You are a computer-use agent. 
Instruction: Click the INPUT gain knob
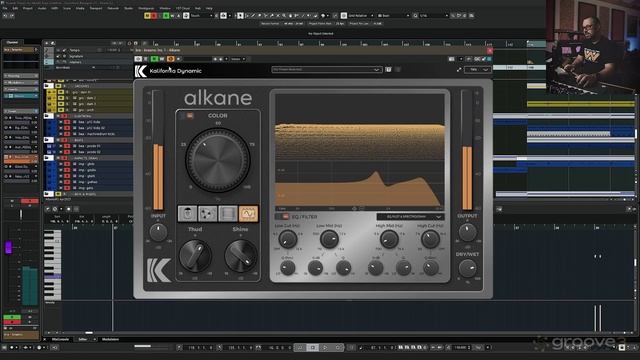click(158, 232)
